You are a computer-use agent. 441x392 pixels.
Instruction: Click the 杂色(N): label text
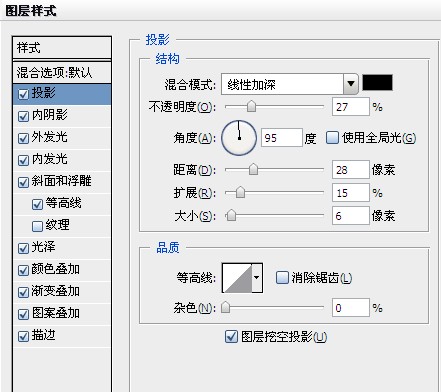195,308
